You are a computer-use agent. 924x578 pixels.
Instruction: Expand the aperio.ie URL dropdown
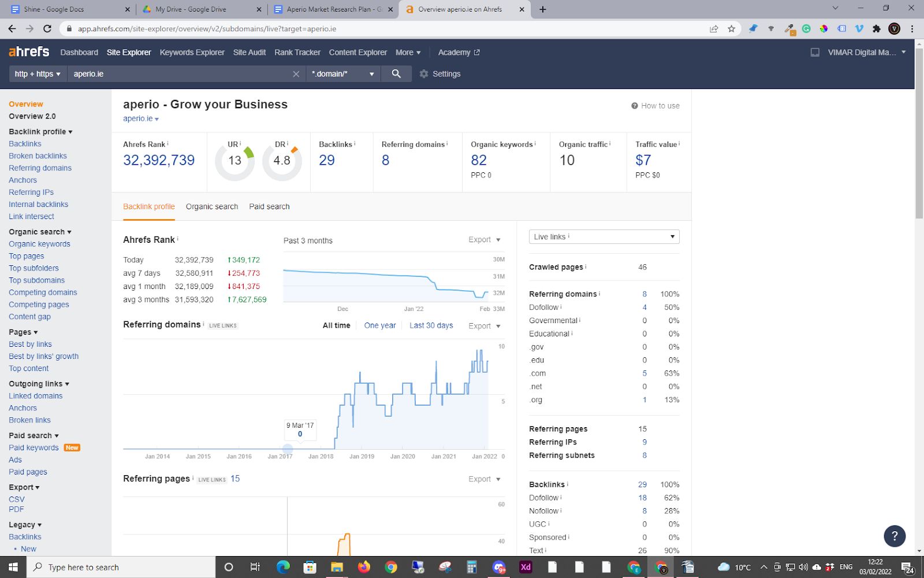tap(141, 118)
